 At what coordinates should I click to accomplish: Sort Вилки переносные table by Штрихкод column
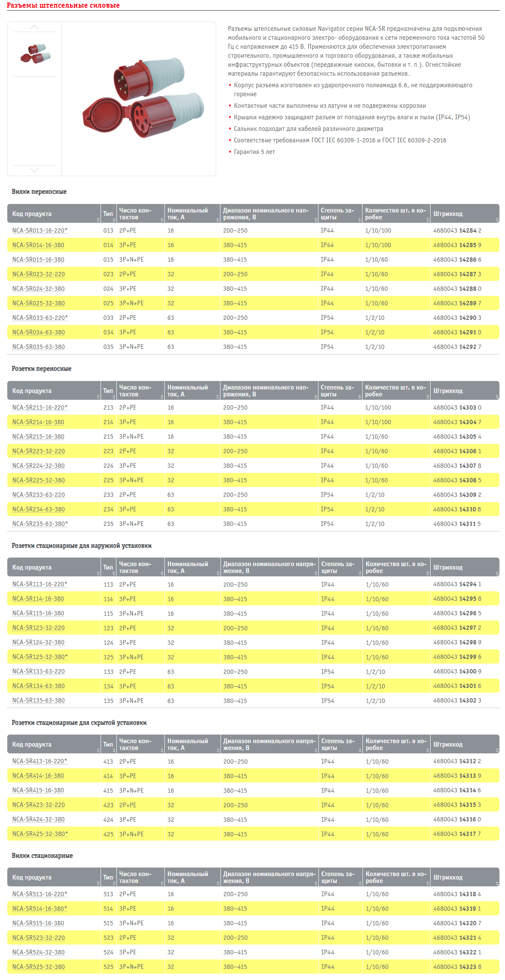pos(465,214)
